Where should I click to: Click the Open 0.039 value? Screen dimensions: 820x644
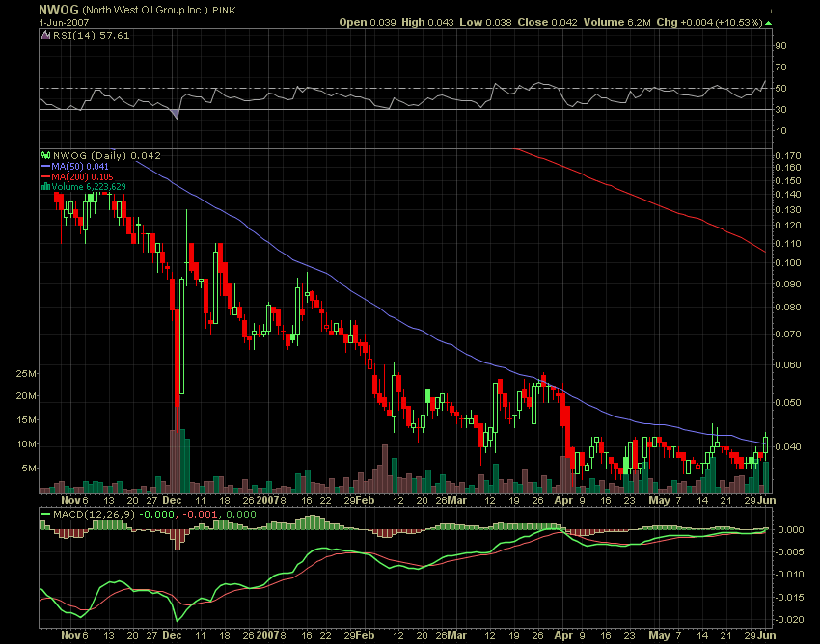tap(368, 22)
